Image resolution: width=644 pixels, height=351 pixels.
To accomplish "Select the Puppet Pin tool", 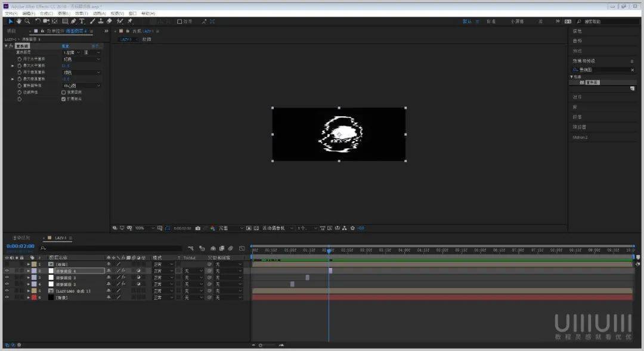I will click(130, 21).
